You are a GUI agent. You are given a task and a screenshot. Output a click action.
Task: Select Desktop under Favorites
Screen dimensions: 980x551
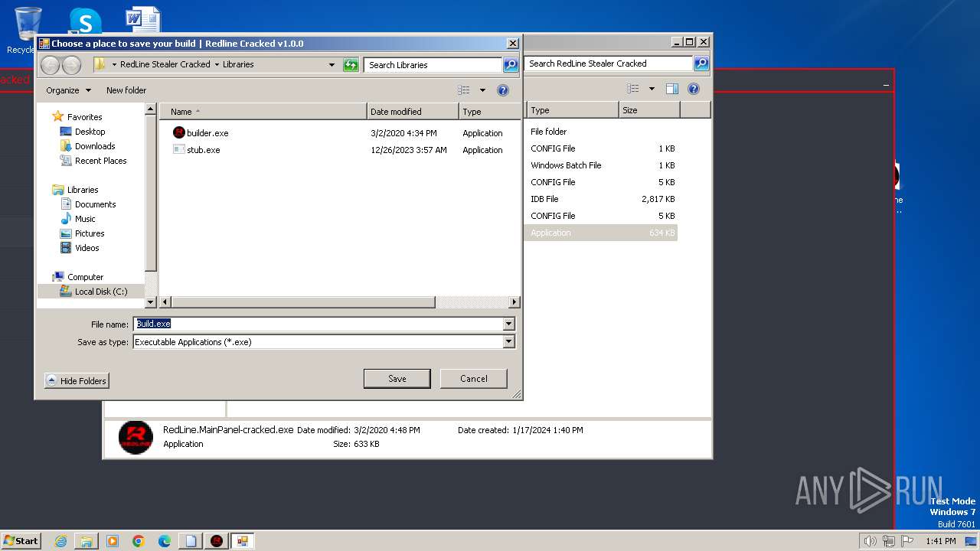tap(90, 132)
